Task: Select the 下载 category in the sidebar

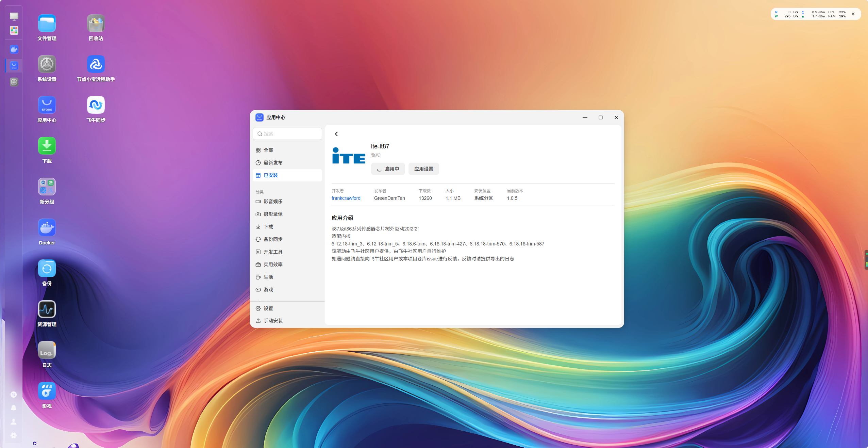Action: 287,227
